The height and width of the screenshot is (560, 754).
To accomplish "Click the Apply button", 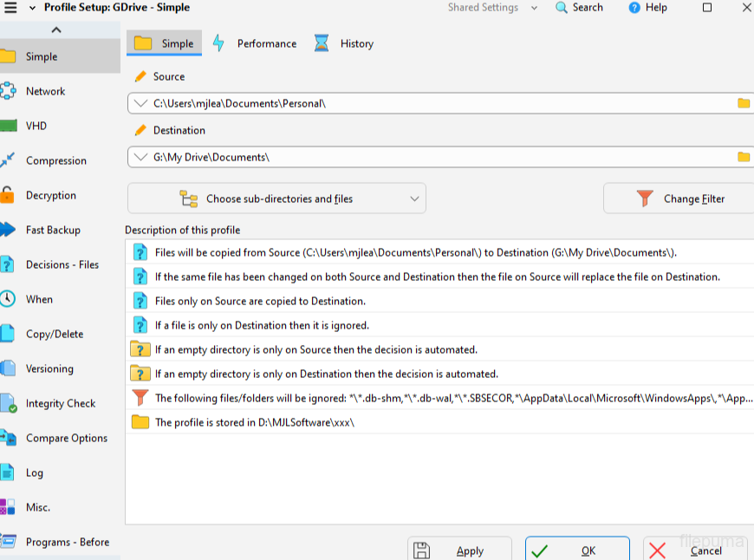I will coord(459,550).
